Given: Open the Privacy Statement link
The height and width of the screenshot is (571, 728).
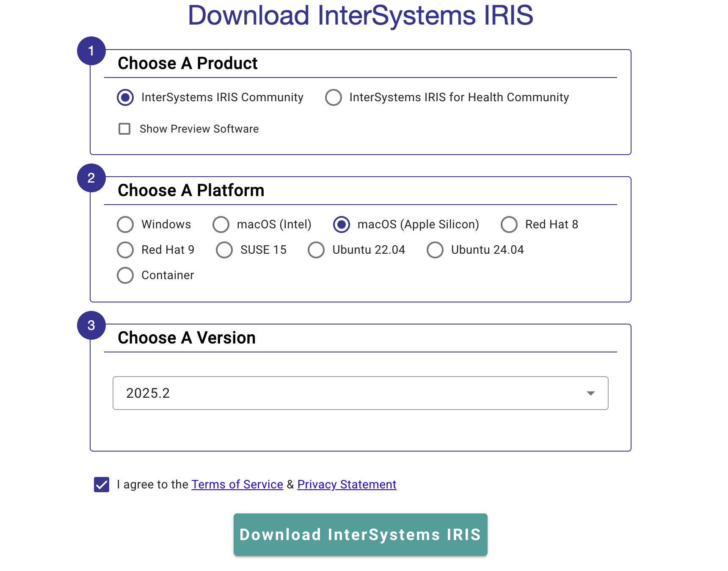Looking at the screenshot, I should pos(347,485).
